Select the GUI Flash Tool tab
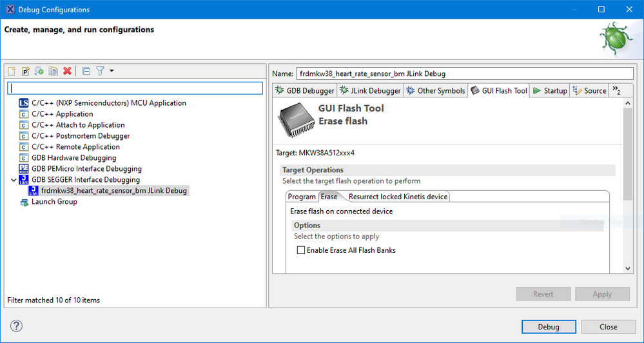Image resolution: width=644 pixels, height=343 pixels. click(498, 91)
